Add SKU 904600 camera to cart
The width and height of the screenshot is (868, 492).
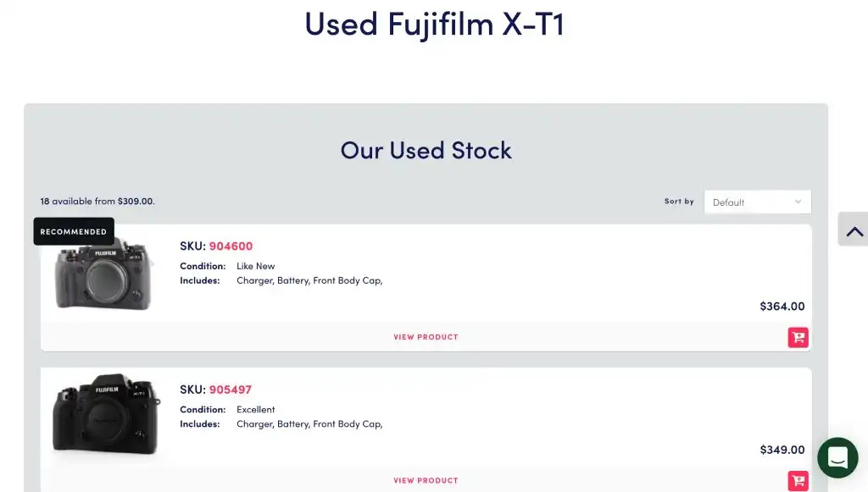(x=798, y=337)
